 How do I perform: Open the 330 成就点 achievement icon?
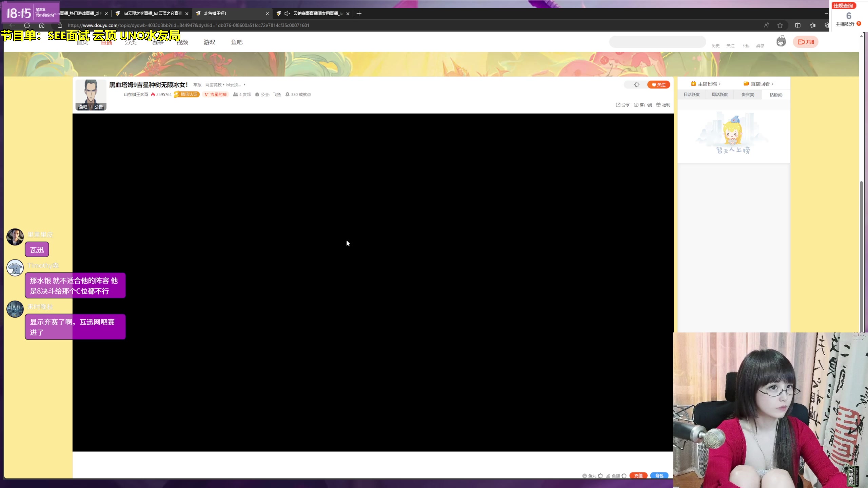tap(287, 95)
